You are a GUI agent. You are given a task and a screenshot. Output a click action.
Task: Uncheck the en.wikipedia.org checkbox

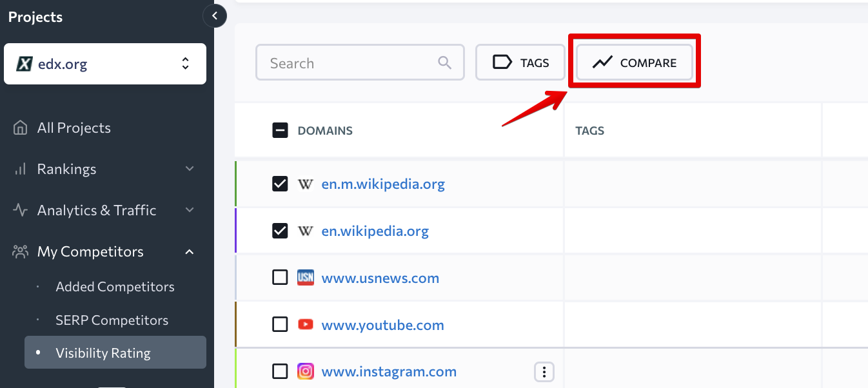point(280,231)
